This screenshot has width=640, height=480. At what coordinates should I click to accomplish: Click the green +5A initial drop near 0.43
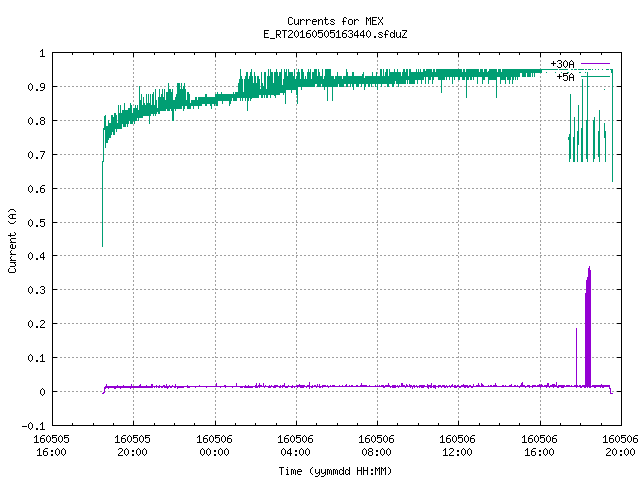102,204
